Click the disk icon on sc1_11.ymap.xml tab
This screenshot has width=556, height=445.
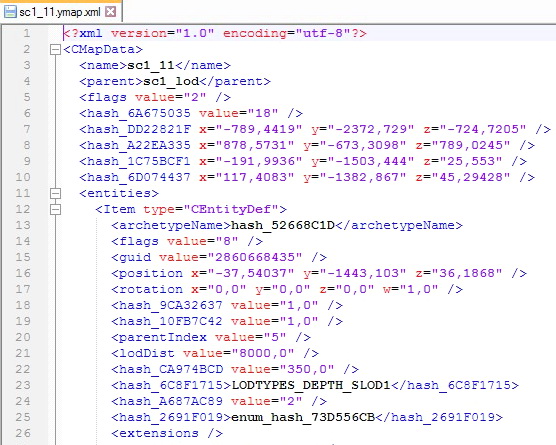(10, 12)
